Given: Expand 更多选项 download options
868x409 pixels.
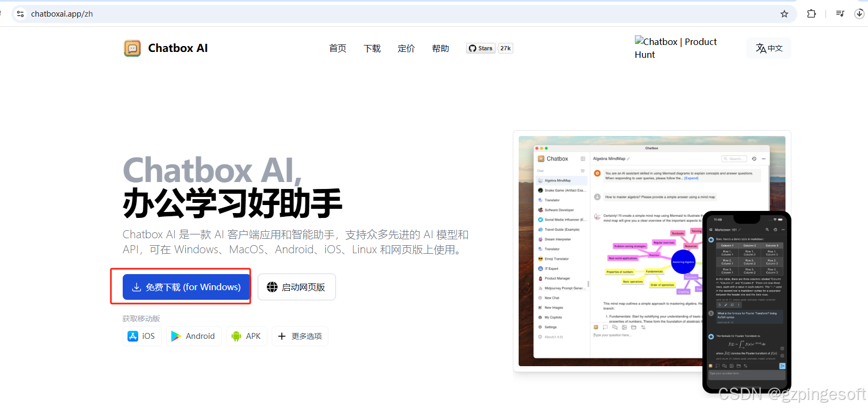Looking at the screenshot, I should 300,336.
